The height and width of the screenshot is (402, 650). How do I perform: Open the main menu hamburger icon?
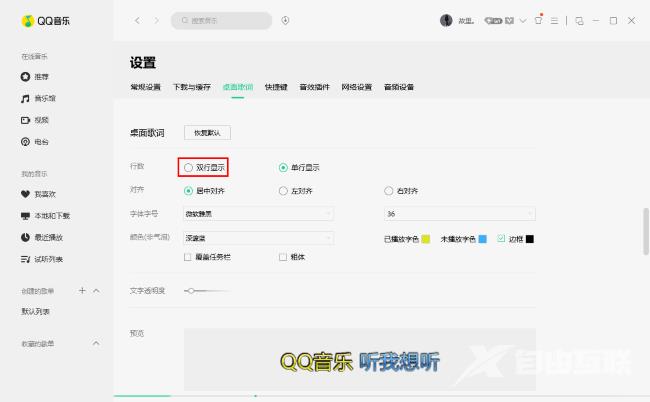coord(554,21)
